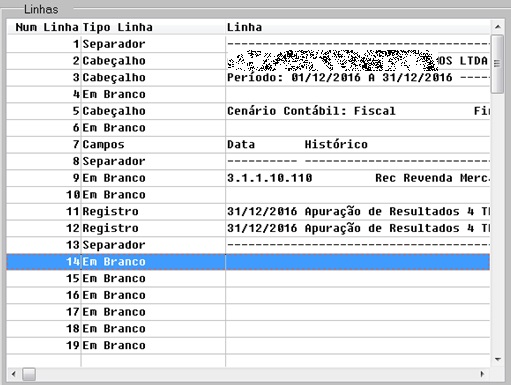
Task: Select row 3 'Cabeçalho' type cell
Action: [153, 77]
